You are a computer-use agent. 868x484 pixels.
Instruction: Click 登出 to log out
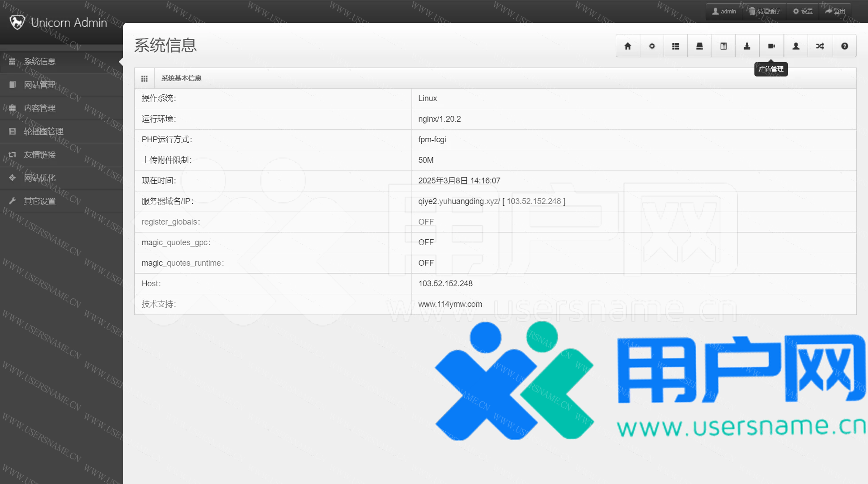point(835,11)
